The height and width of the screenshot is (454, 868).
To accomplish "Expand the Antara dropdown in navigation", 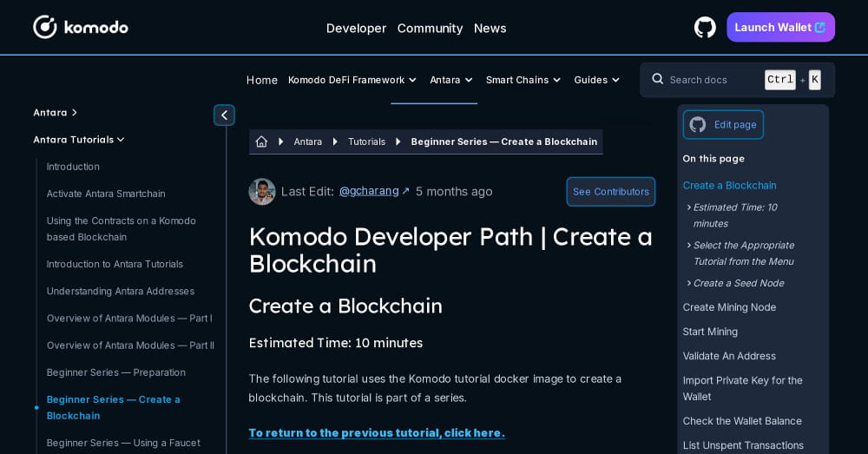I will coord(451,80).
